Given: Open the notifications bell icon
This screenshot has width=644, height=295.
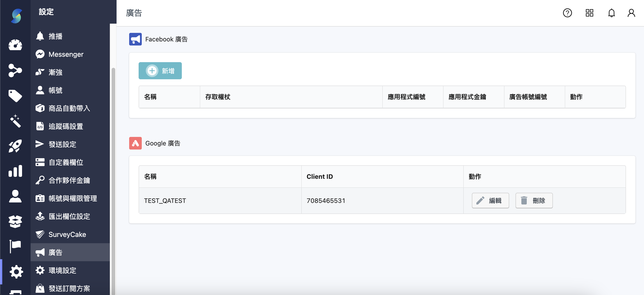Looking at the screenshot, I should click(612, 13).
